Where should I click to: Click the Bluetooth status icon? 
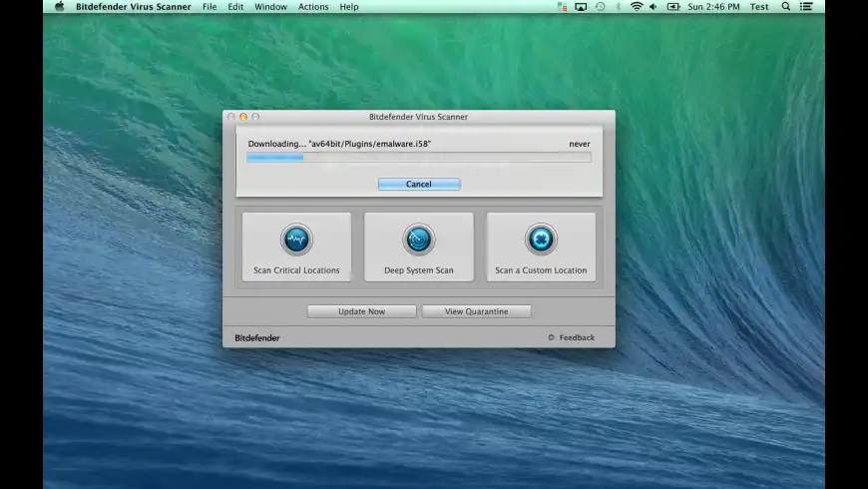coord(619,7)
